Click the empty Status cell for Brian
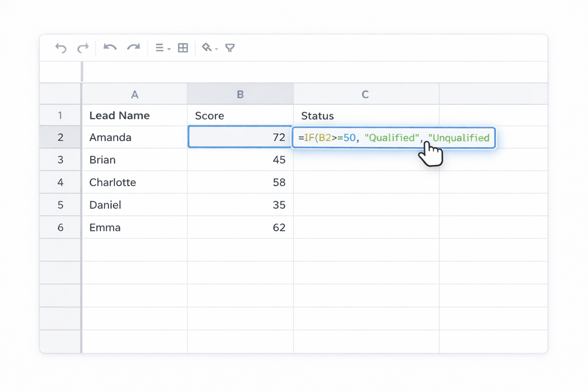This screenshot has width=588, height=392. [366, 160]
